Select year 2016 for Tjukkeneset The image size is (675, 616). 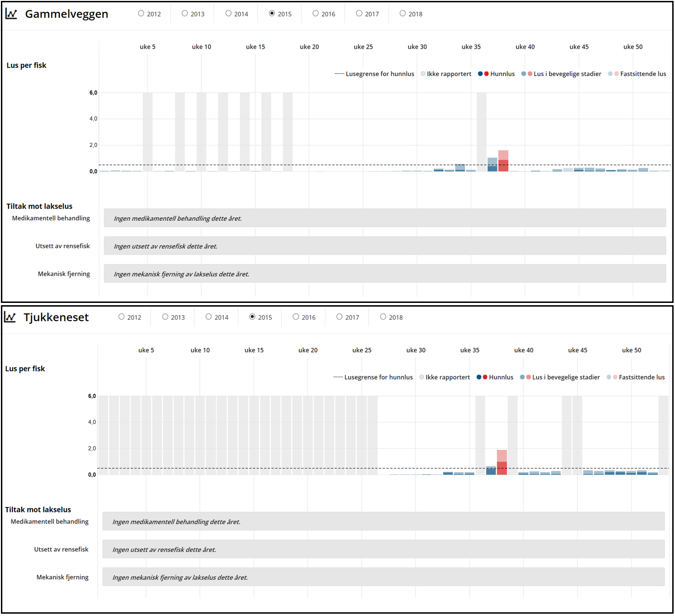click(x=296, y=317)
